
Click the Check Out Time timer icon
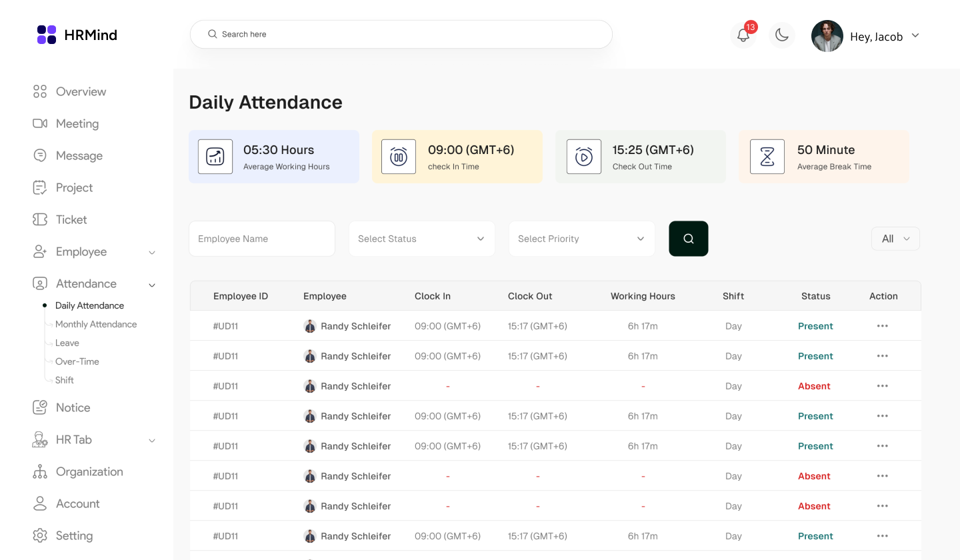tap(584, 156)
